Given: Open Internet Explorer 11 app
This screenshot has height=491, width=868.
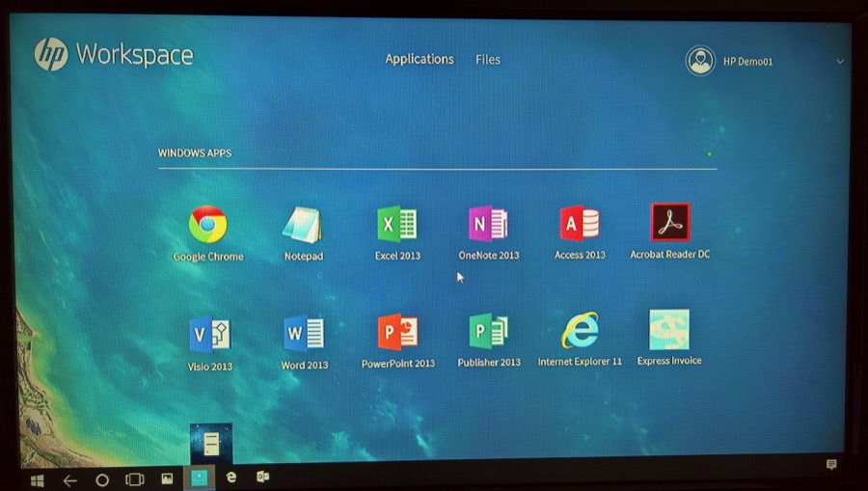Looking at the screenshot, I should [x=580, y=330].
